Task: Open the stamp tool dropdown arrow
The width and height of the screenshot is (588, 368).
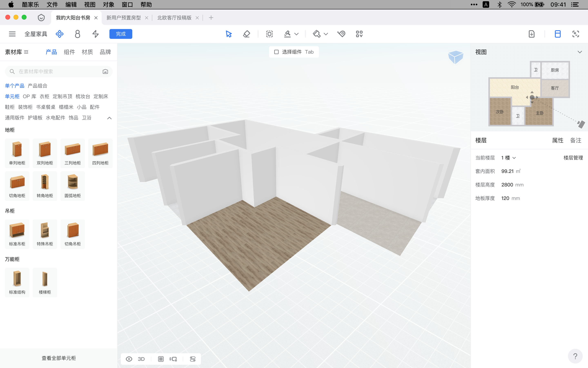Action: (296, 34)
